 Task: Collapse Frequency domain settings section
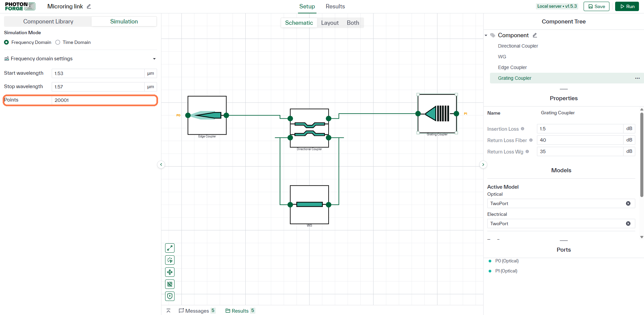coord(154,59)
